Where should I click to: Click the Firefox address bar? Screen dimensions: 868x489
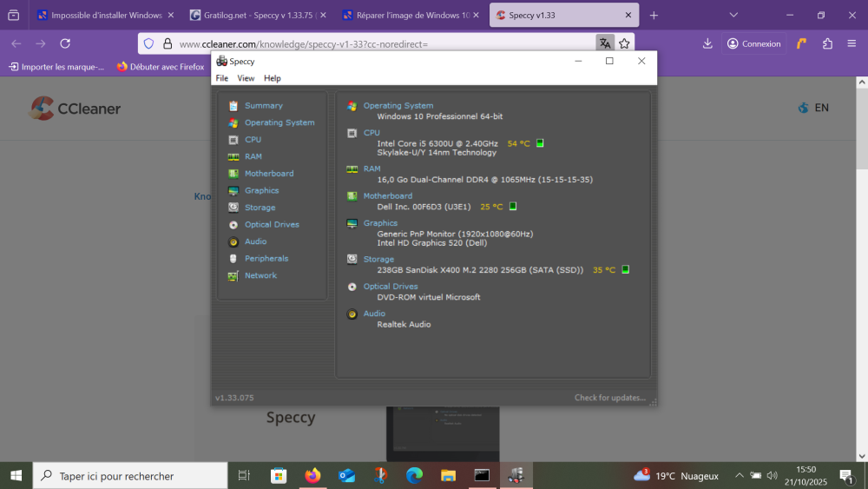point(382,43)
